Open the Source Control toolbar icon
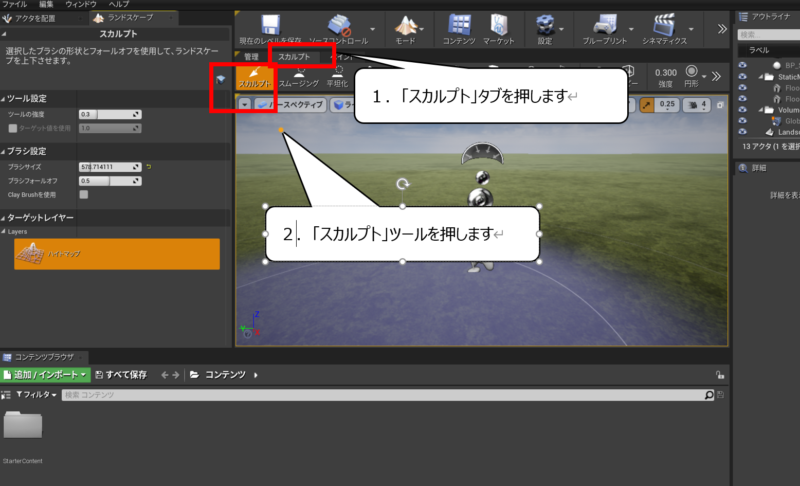This screenshot has height=486, width=800. pyautogui.click(x=339, y=25)
